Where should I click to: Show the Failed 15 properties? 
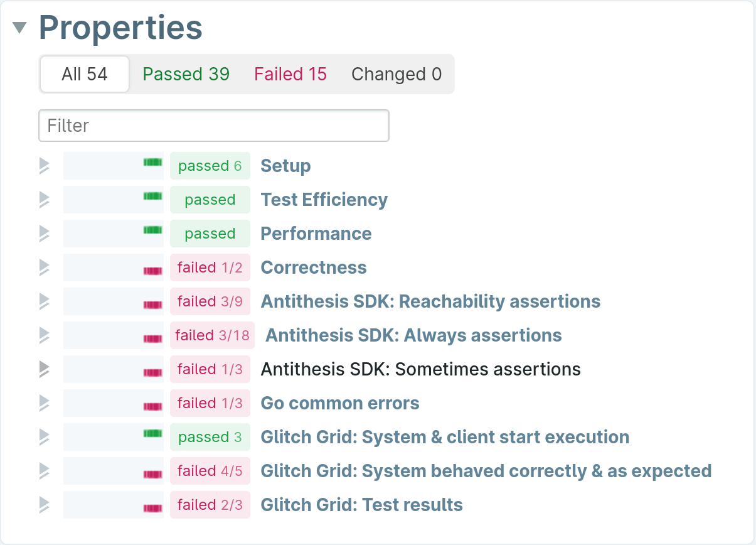click(290, 74)
